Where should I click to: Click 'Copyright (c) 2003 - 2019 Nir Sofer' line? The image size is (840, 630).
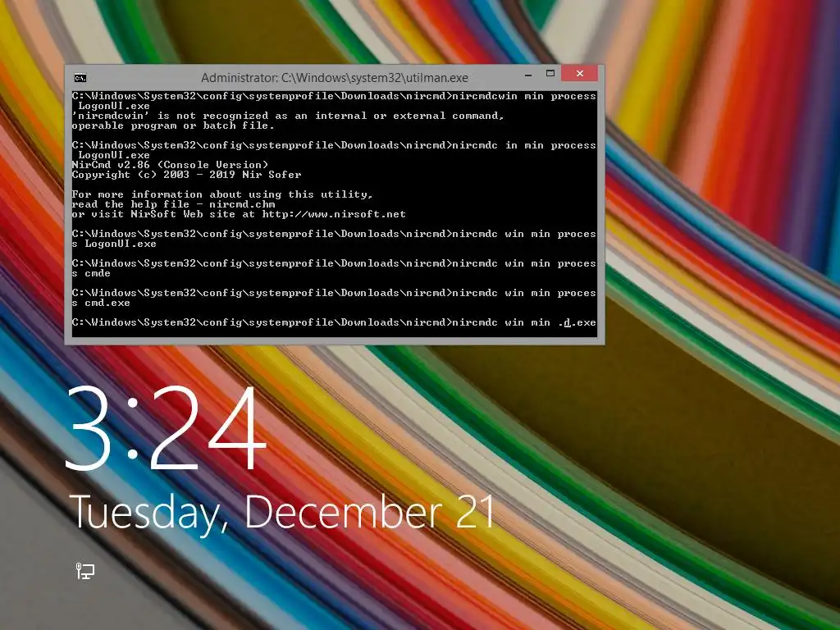[186, 175]
